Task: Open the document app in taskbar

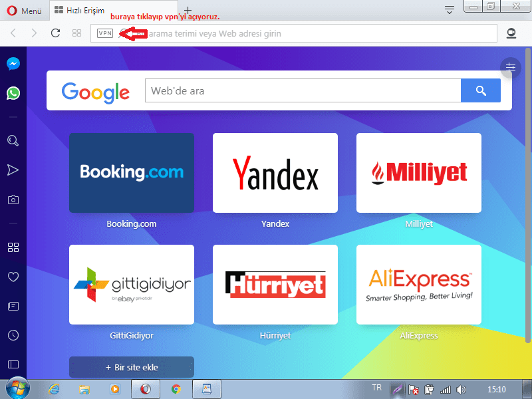Action: pos(207,389)
